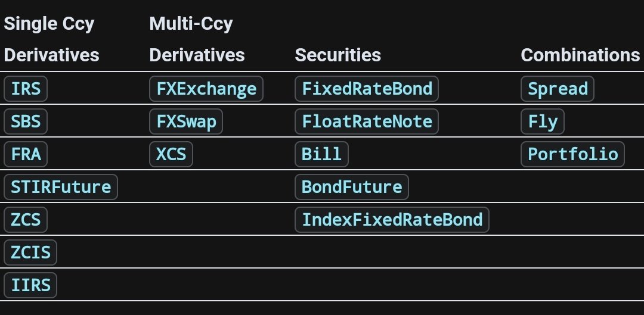Click the FXSwap link

click(186, 121)
